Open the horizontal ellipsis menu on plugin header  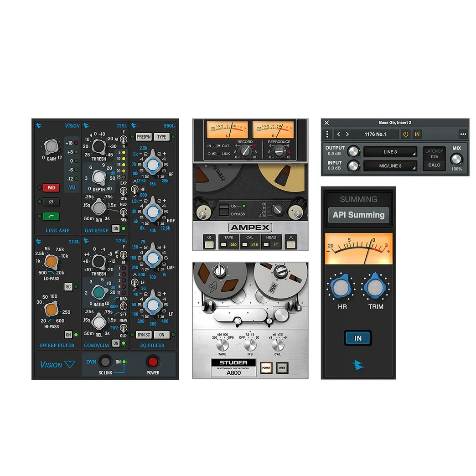point(463,134)
